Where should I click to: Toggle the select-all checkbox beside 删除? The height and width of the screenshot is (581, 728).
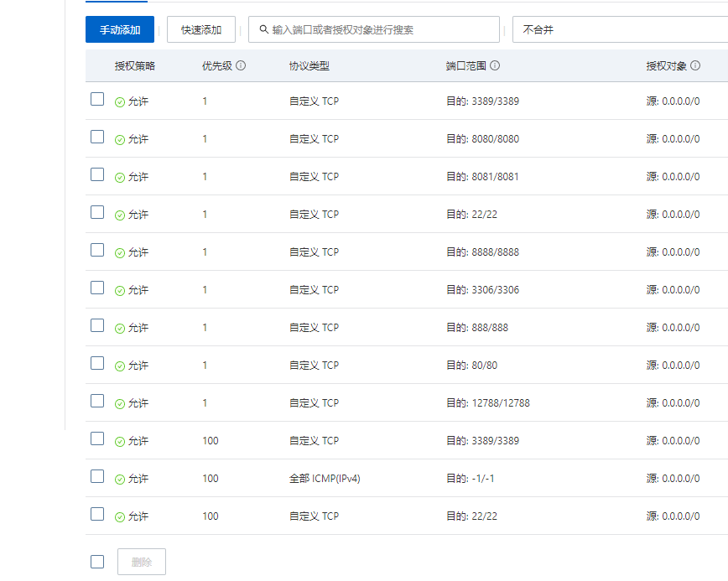pos(97,562)
